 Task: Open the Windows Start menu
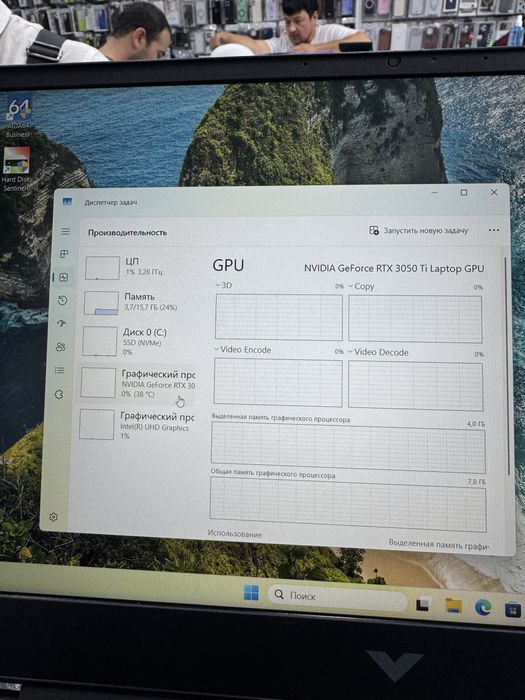click(x=251, y=593)
